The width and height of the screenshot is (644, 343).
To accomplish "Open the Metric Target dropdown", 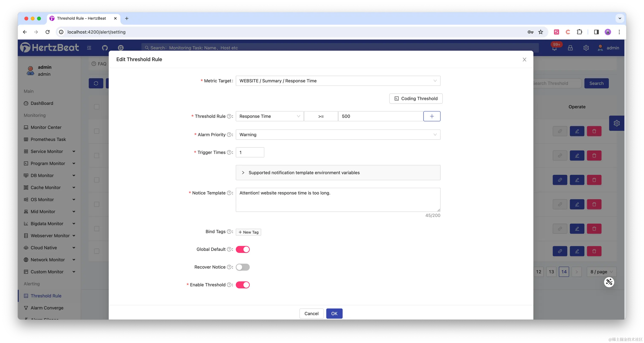I will coord(338,81).
